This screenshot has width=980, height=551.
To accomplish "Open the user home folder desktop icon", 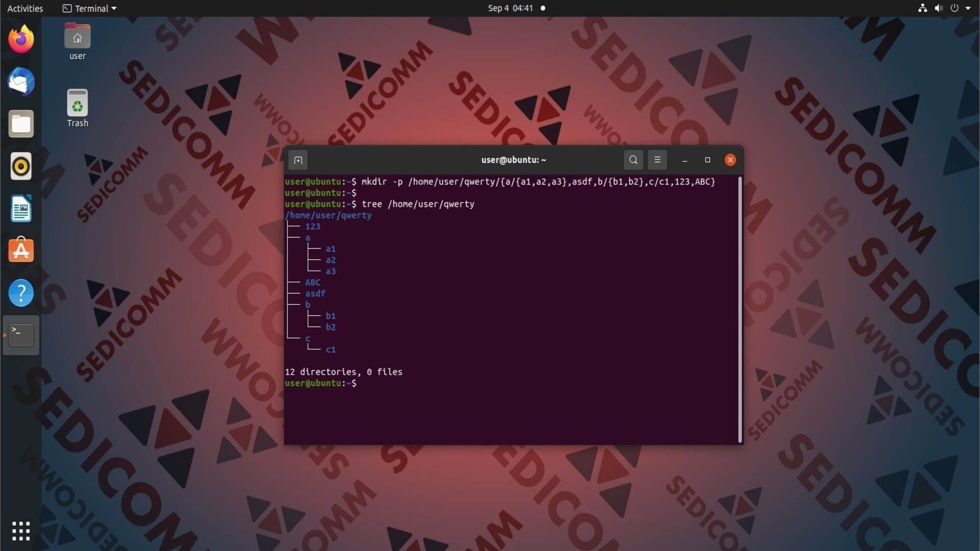I will tap(78, 42).
